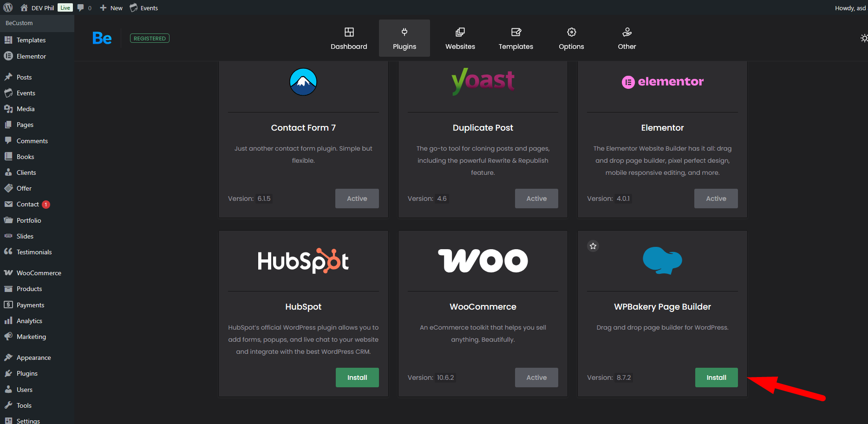
Task: Install the HubSpot plugin
Action: [x=357, y=378]
